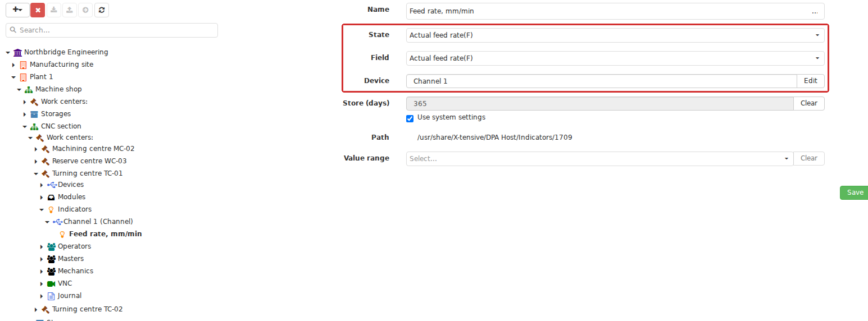Select the Mechanics tree item
Viewport: 868px width, 321px height.
point(76,271)
